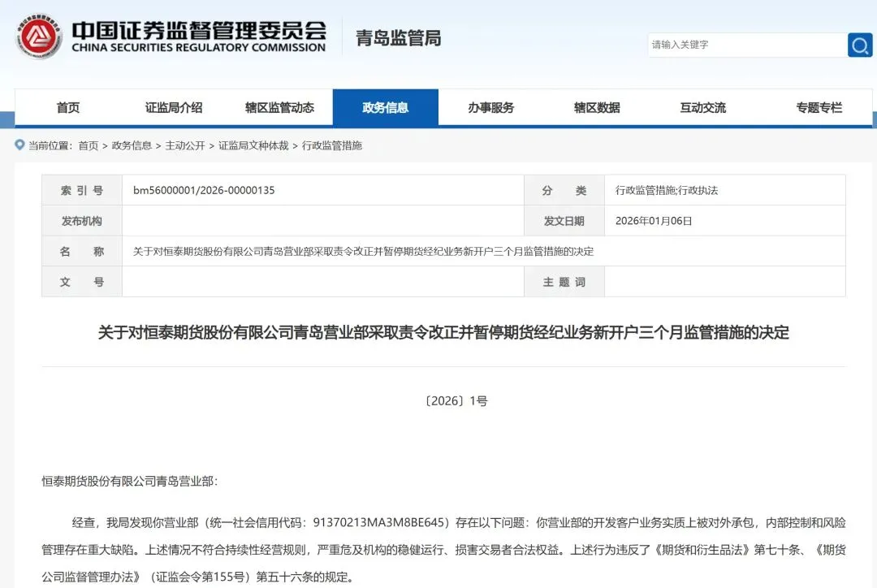Open the 互动交流 navigation tab
The height and width of the screenshot is (588, 877).
pos(702,107)
